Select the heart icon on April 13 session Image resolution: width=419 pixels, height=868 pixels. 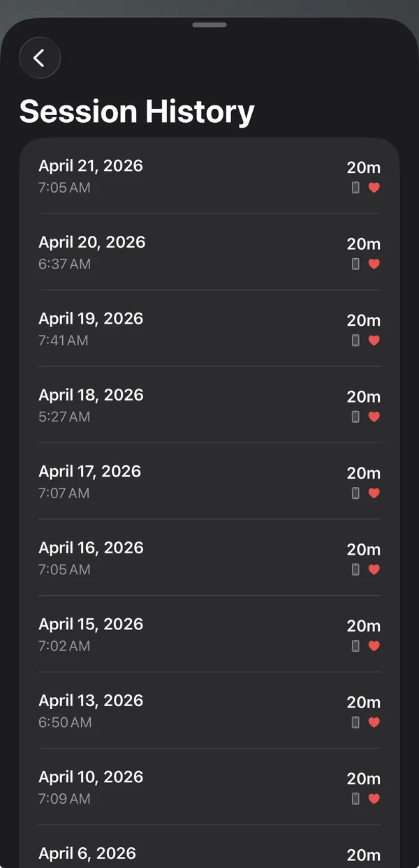374,722
